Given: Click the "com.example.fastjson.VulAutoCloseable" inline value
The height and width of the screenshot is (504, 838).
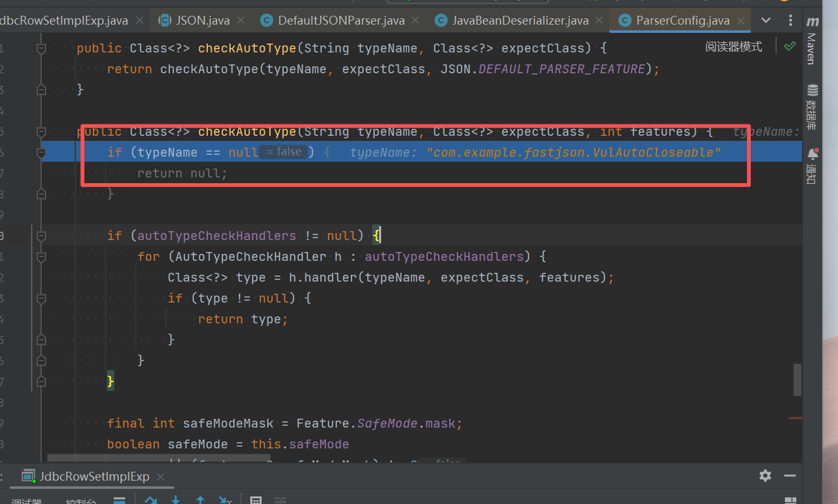Looking at the screenshot, I should click(574, 152).
